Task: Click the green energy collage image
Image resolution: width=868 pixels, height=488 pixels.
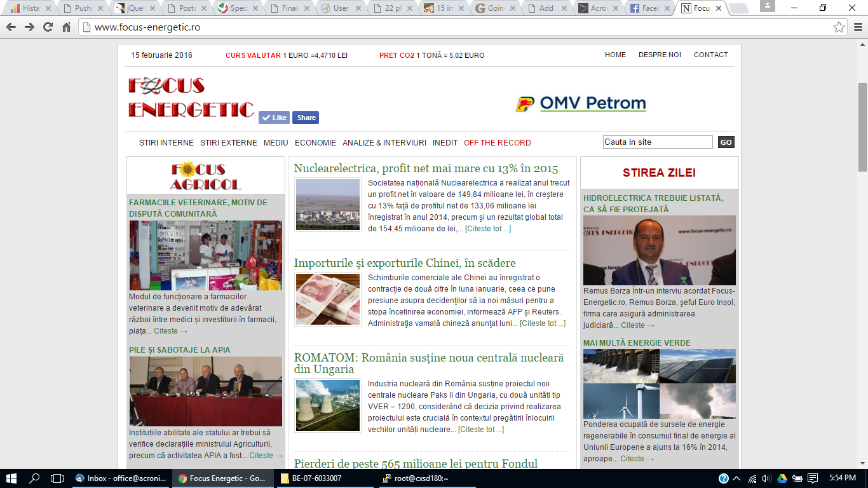Action: [x=660, y=384]
